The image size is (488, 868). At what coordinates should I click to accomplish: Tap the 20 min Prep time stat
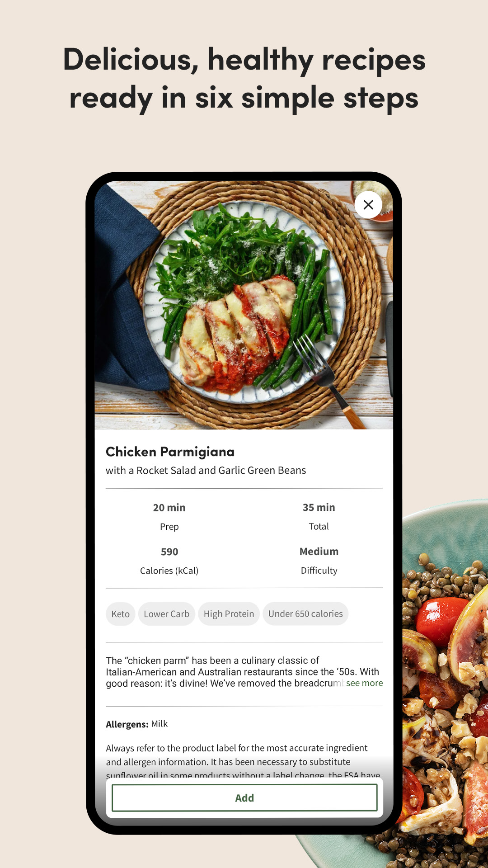click(x=169, y=517)
